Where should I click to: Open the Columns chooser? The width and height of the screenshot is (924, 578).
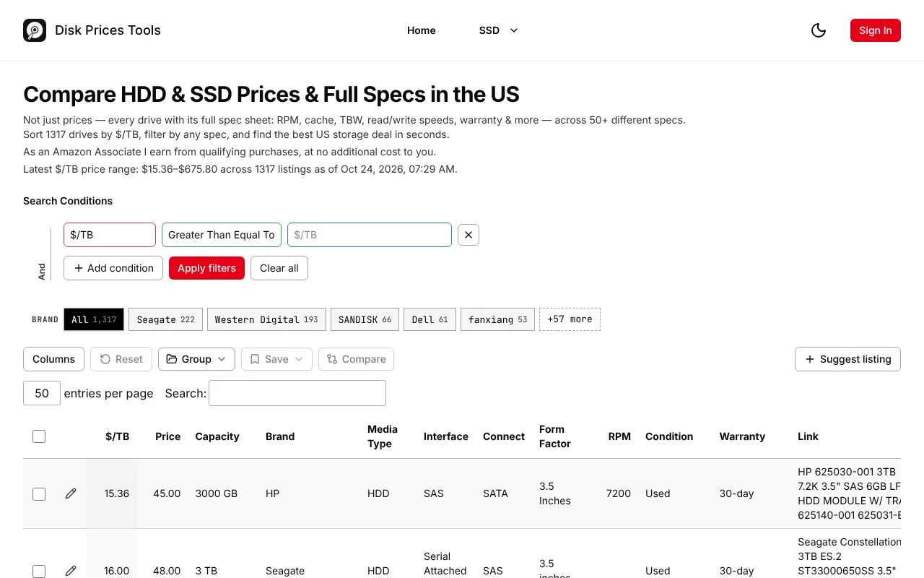coord(54,359)
